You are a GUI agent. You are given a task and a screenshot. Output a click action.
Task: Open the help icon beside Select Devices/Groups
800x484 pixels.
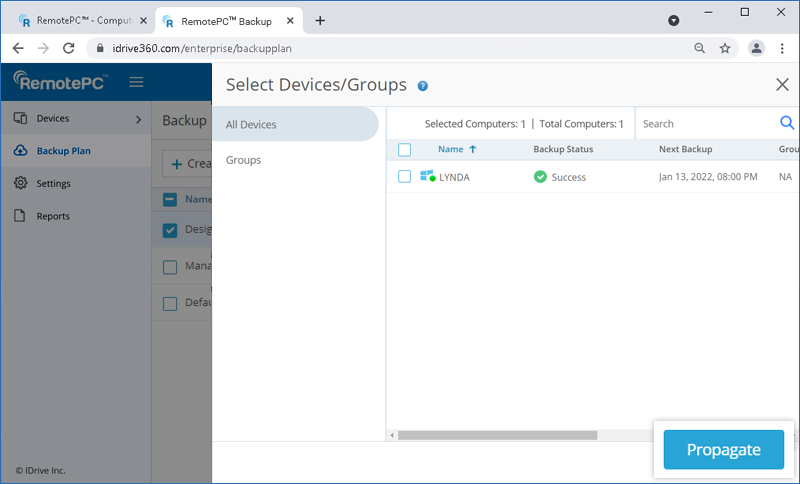point(423,86)
